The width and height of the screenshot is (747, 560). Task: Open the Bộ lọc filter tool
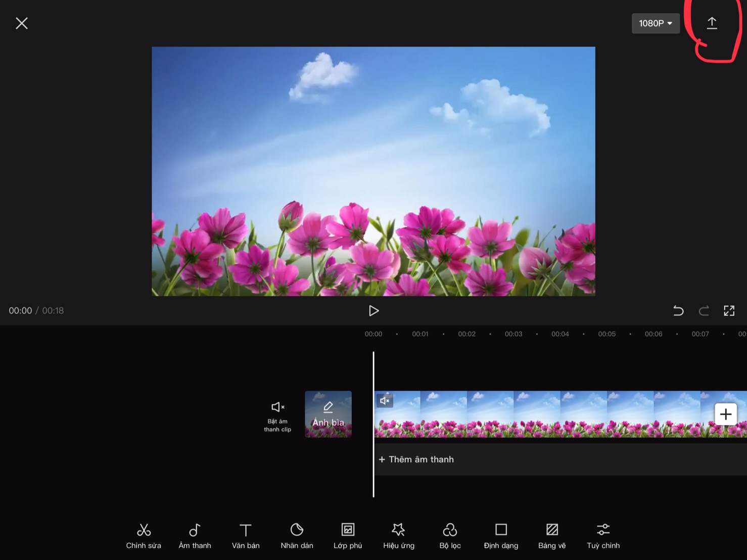click(450, 536)
